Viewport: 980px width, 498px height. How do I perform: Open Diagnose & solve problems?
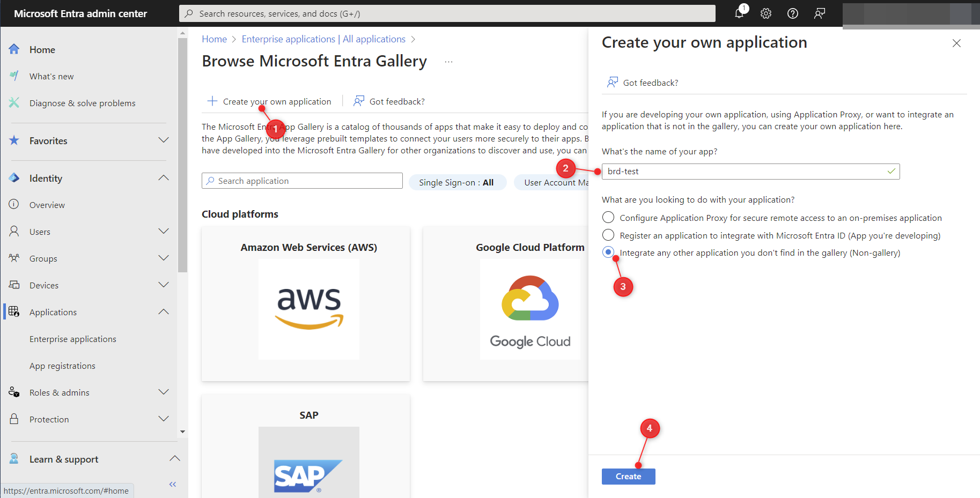click(x=83, y=103)
